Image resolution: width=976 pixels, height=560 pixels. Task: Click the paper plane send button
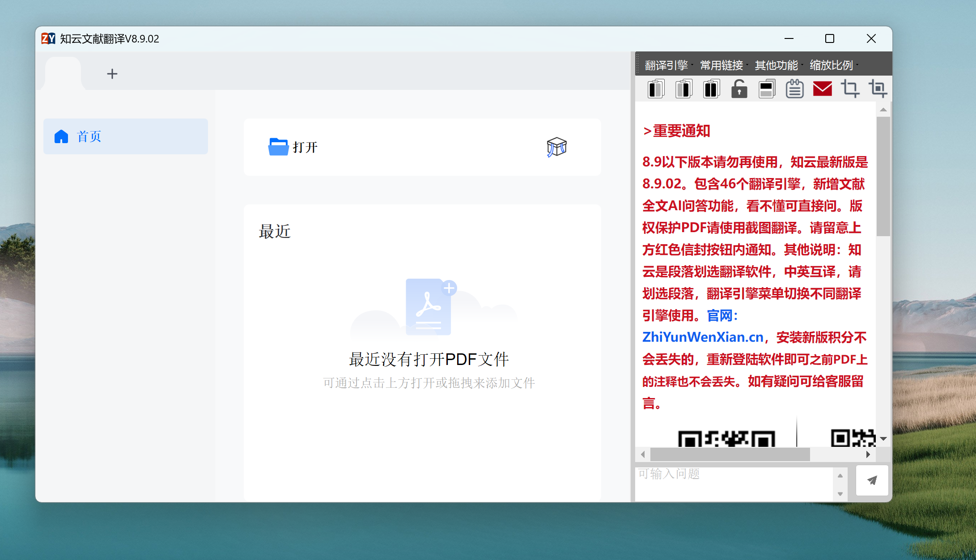[872, 480]
